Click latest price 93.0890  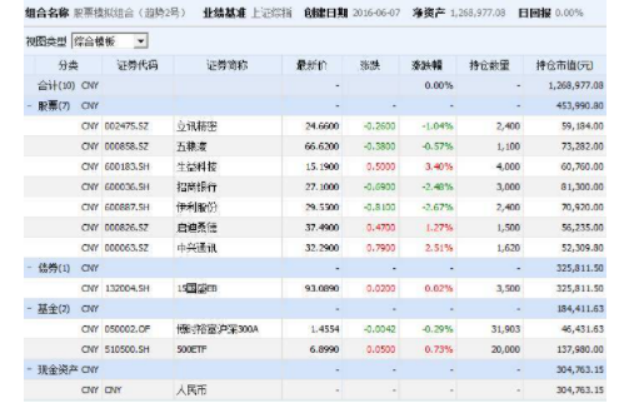pos(322,289)
